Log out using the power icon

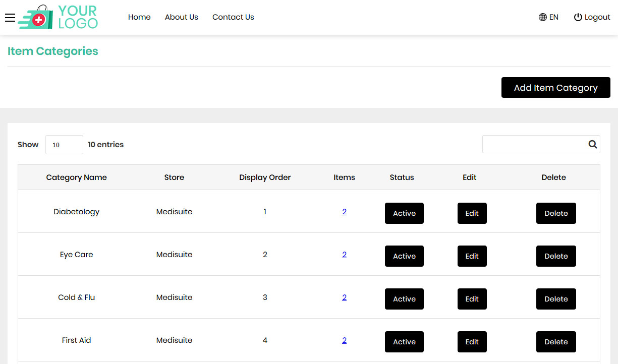(592, 17)
